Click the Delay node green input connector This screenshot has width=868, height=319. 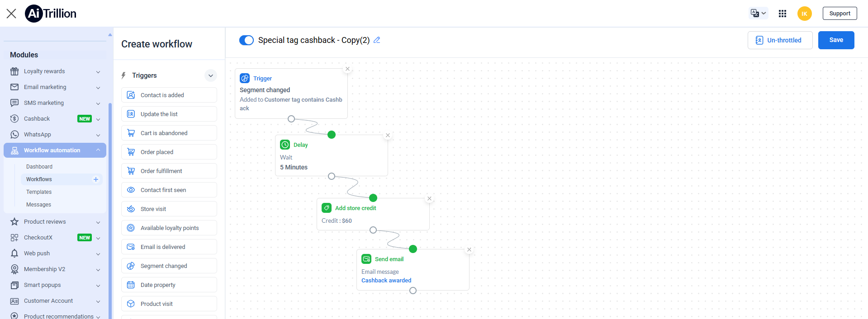click(x=332, y=135)
